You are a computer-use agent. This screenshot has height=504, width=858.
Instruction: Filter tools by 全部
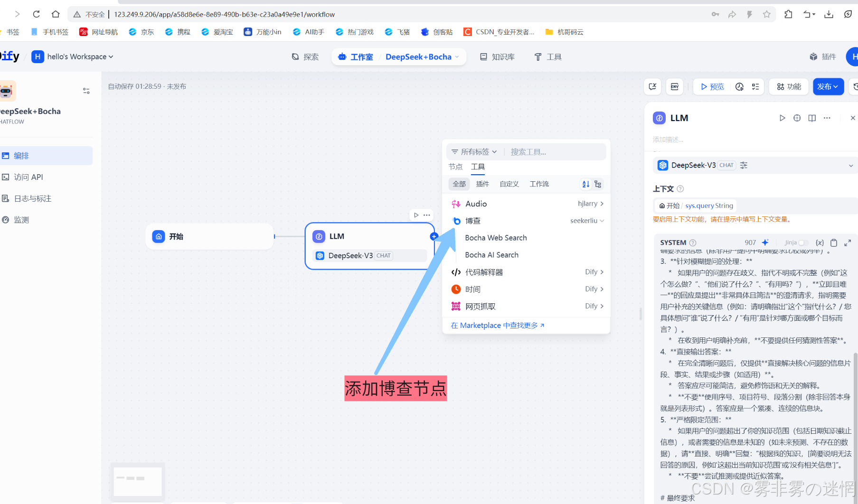click(x=459, y=184)
